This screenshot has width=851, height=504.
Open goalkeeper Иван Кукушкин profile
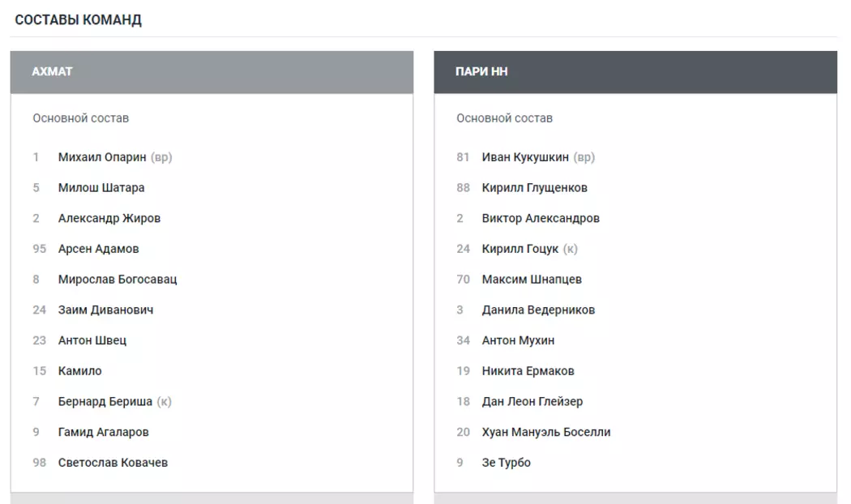525,157
